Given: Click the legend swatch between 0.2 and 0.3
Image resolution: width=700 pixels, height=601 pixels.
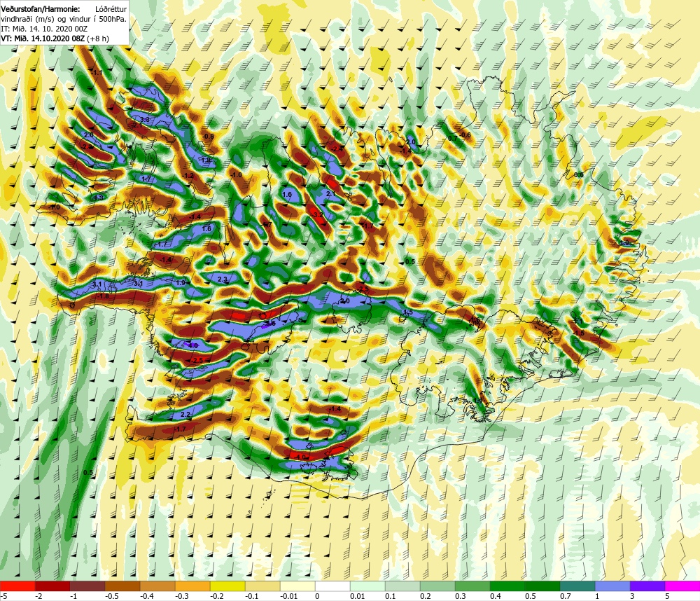Looking at the screenshot, I should tap(437, 586).
